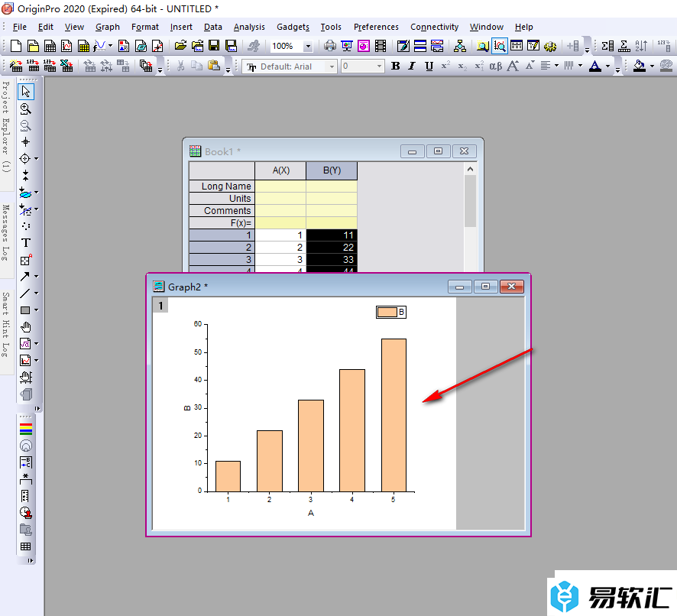Open the video builder film icon
The width and height of the screenshot is (677, 616).
tap(381, 46)
